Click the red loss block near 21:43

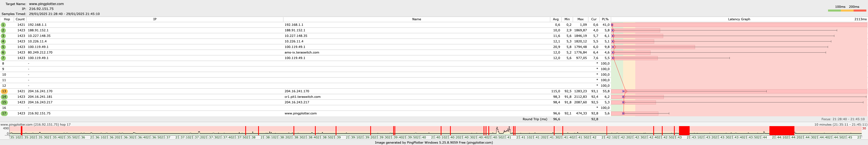(684, 131)
